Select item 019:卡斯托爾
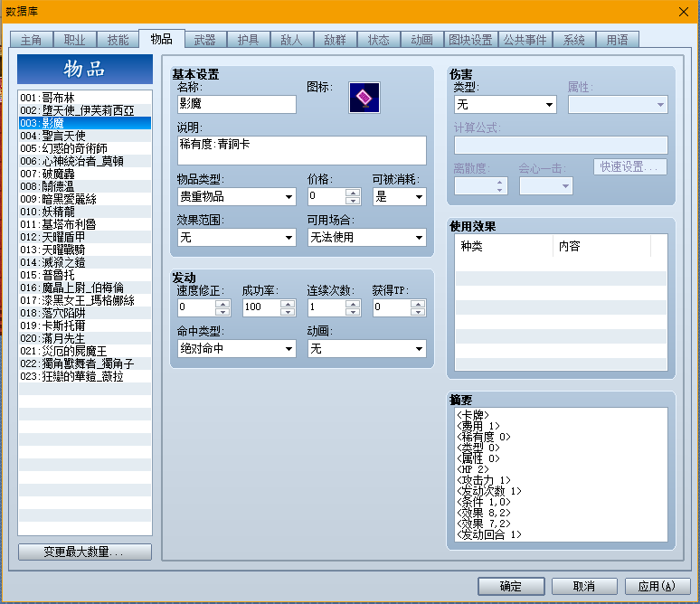This screenshot has width=700, height=604. click(85, 326)
